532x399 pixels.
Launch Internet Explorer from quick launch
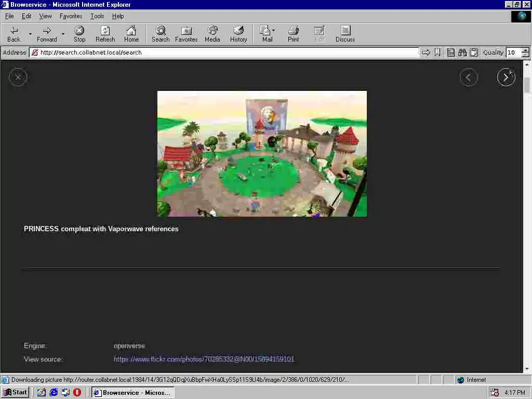pos(54,392)
